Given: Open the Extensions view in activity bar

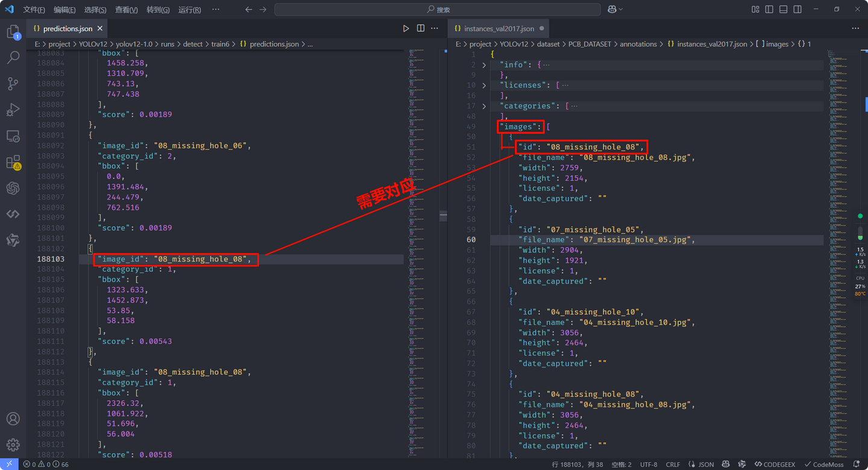Looking at the screenshot, I should coord(13,163).
